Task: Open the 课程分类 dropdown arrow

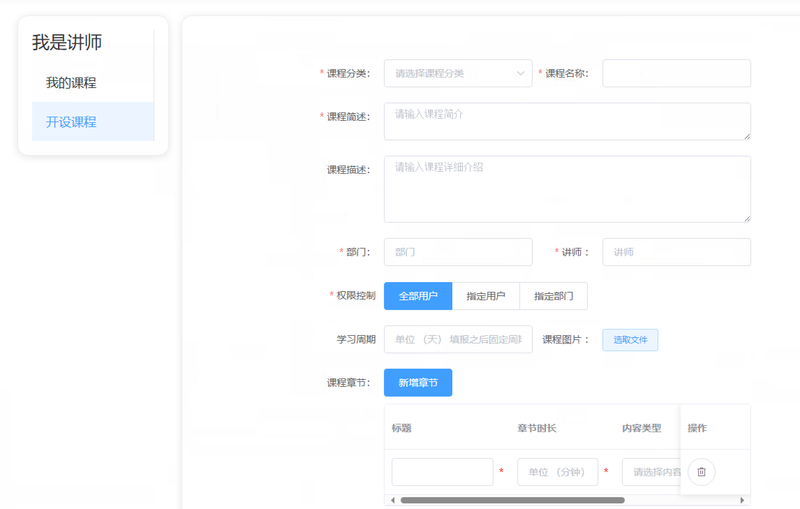Action: (x=520, y=73)
